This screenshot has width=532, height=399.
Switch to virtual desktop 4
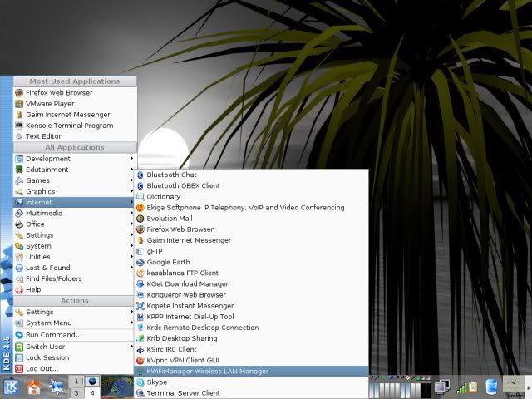click(91, 393)
